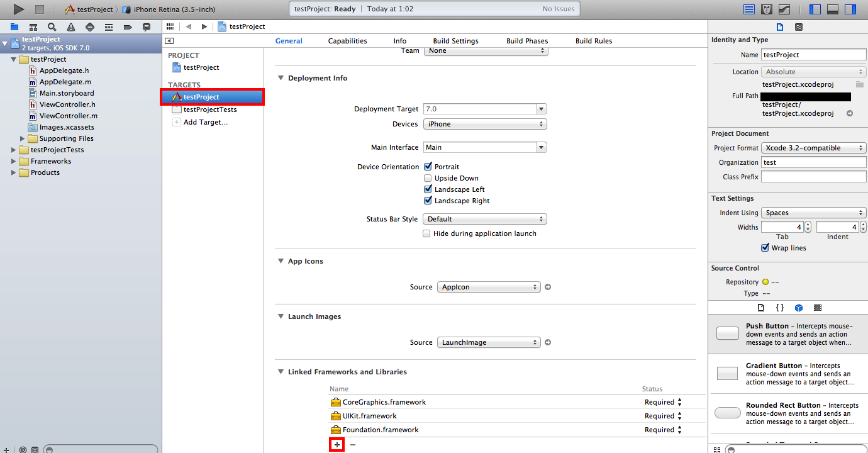Go back in editor history

point(189,26)
